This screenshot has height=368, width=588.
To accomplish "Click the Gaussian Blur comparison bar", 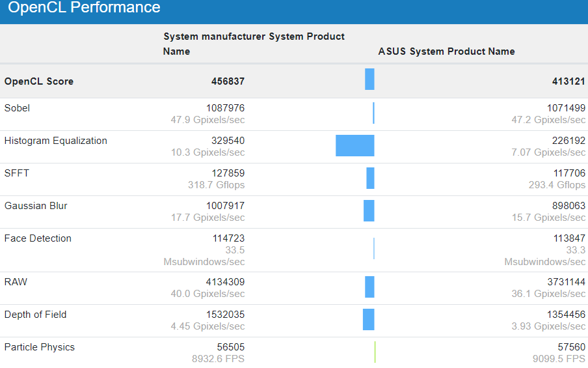I will [x=369, y=210].
